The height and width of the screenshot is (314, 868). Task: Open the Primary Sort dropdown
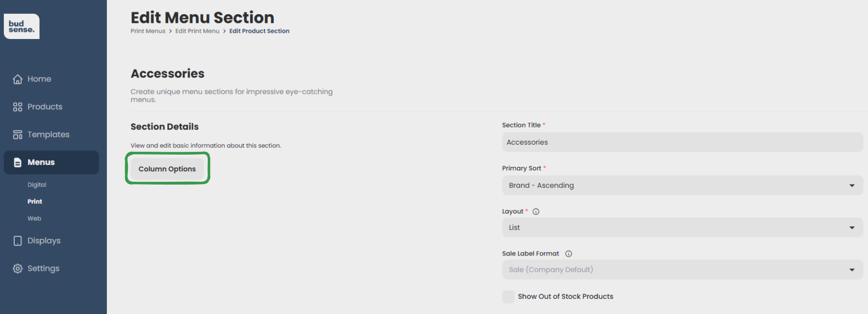point(682,186)
